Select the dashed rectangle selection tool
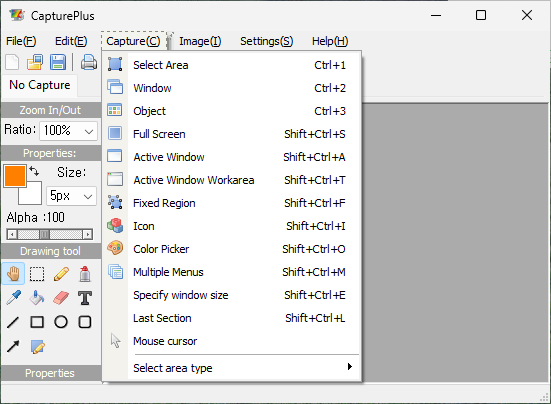The height and width of the screenshot is (404, 551). (x=37, y=274)
